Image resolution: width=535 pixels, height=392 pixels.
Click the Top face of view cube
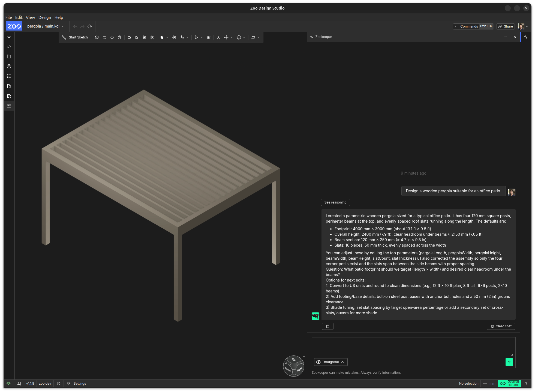pos(294,360)
